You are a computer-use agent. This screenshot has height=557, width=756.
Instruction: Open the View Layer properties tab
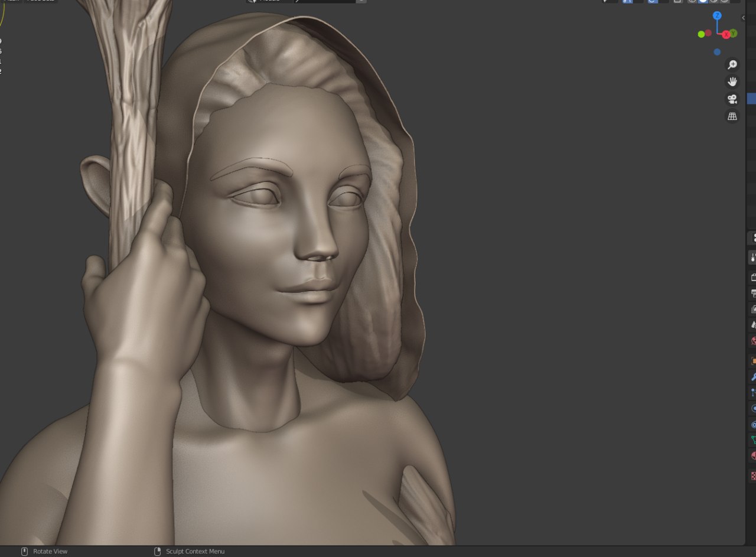click(x=753, y=309)
